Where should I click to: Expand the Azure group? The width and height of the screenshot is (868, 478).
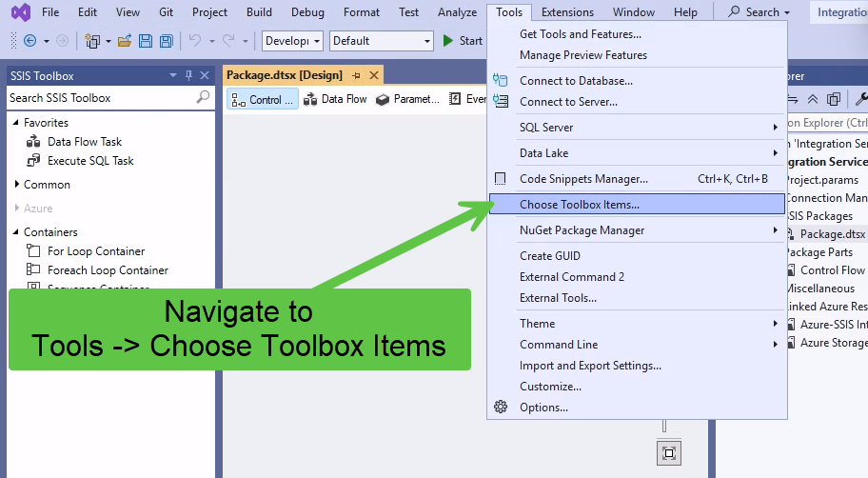[x=16, y=208]
